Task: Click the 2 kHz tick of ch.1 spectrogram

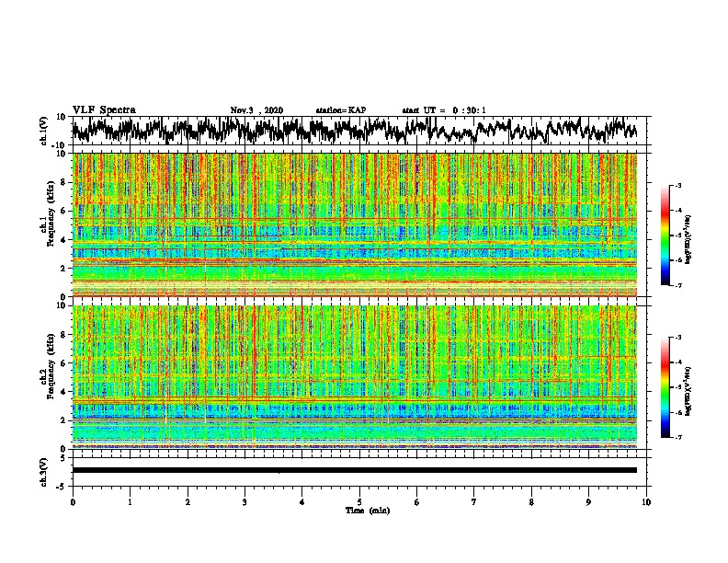Action: point(63,268)
